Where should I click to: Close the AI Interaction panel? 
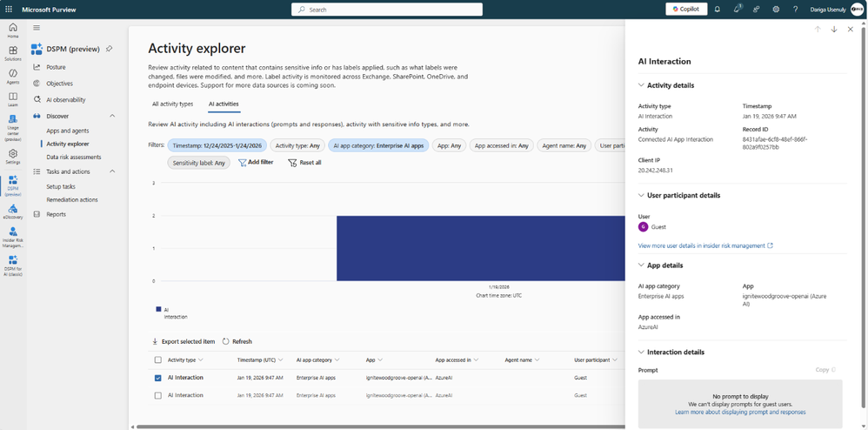pyautogui.click(x=851, y=30)
